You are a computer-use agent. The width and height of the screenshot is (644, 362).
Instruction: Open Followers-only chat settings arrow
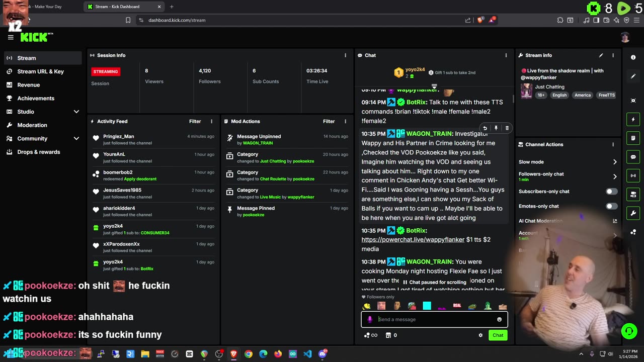click(614, 176)
